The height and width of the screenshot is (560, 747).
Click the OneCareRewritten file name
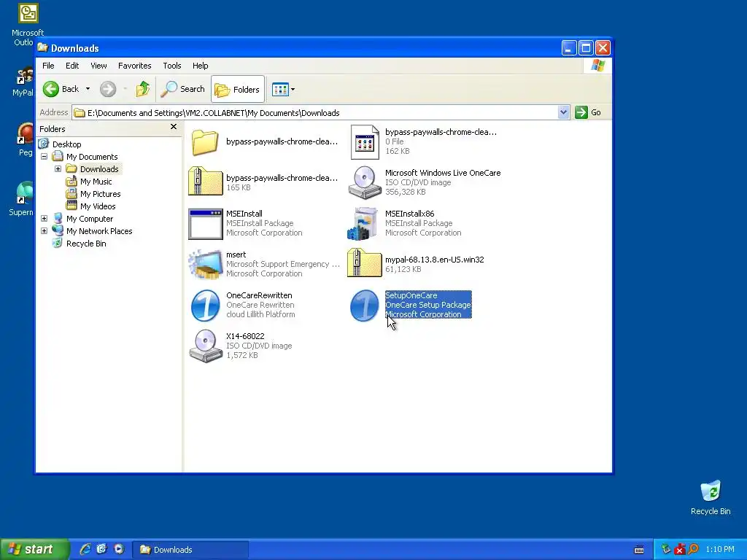pos(259,295)
